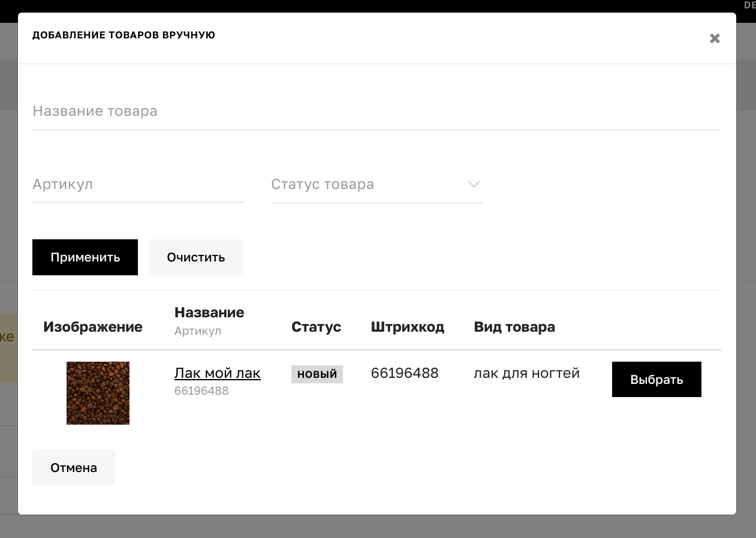Click the coffee beans product thumbnail

pyautogui.click(x=98, y=393)
